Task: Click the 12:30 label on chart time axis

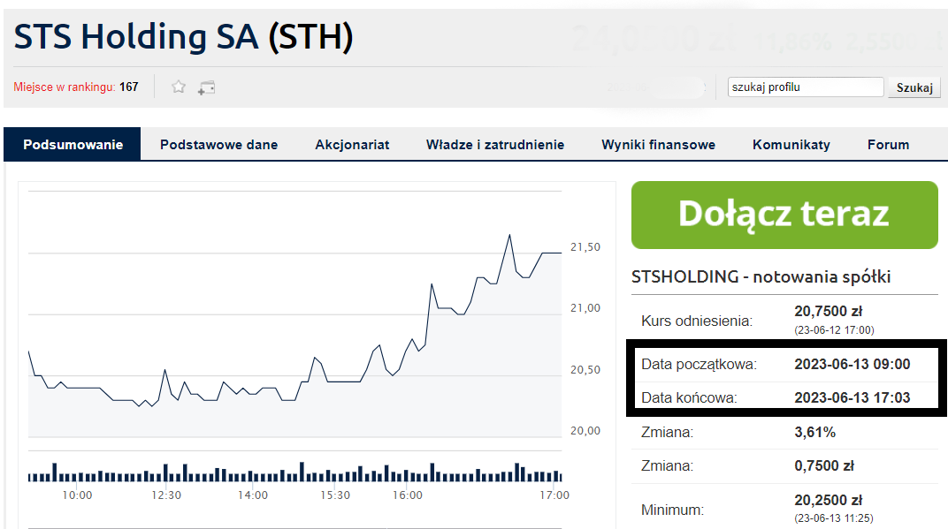Action: click(x=166, y=495)
